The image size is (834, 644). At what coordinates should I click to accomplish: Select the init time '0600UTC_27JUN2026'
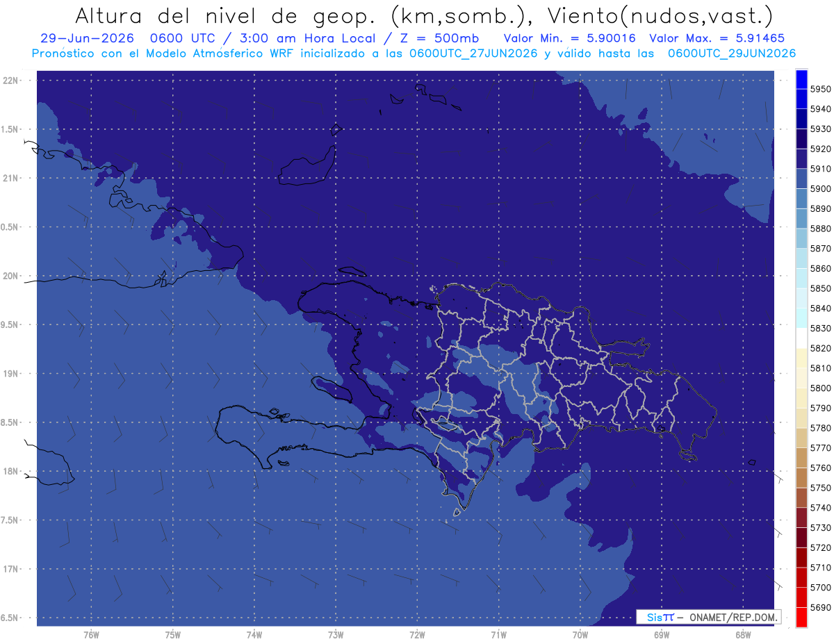[473, 53]
